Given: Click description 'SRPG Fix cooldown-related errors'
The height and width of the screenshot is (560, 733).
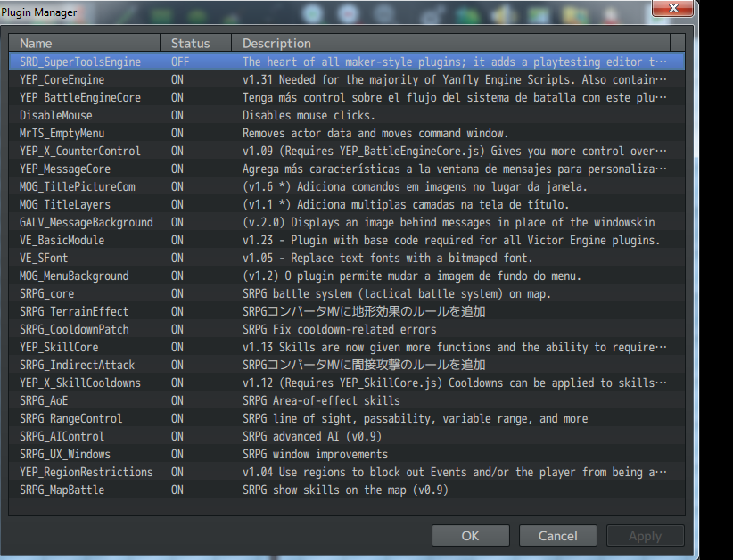Looking at the screenshot, I should click(x=340, y=329).
